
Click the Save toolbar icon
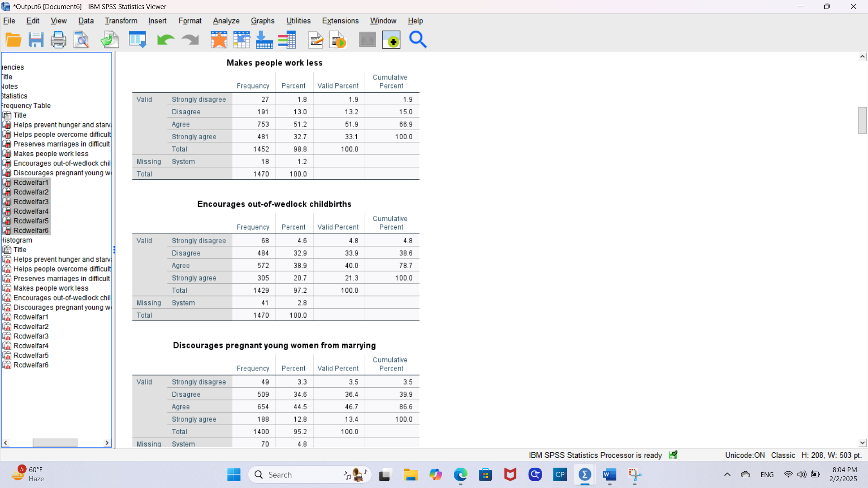pyautogui.click(x=36, y=40)
